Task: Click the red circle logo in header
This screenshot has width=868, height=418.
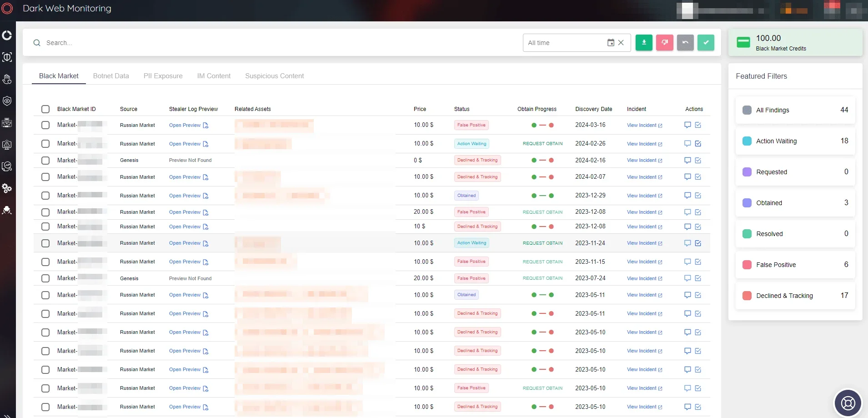Action: point(7,8)
